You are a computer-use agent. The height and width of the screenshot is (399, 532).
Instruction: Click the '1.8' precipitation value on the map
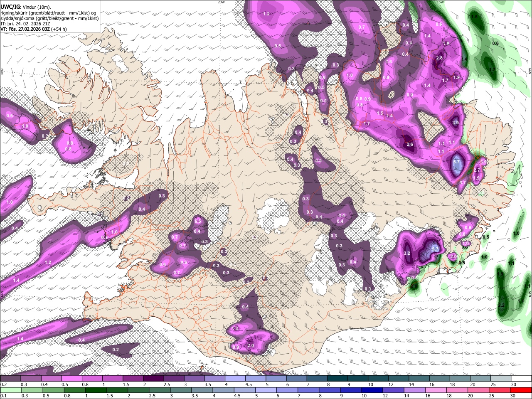pyautogui.click(x=446, y=43)
